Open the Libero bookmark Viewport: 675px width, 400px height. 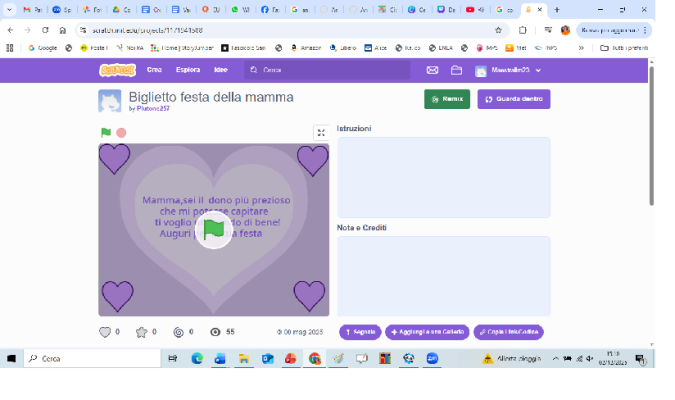343,48
